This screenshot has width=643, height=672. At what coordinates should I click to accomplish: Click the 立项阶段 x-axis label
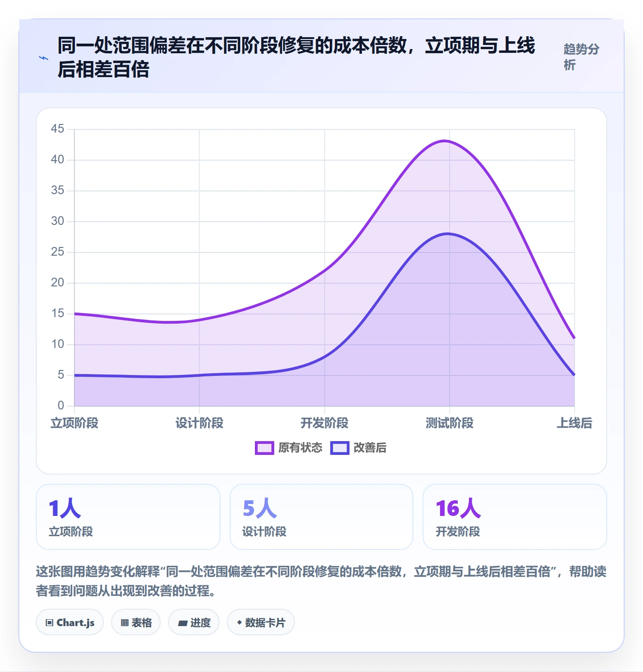point(74,423)
